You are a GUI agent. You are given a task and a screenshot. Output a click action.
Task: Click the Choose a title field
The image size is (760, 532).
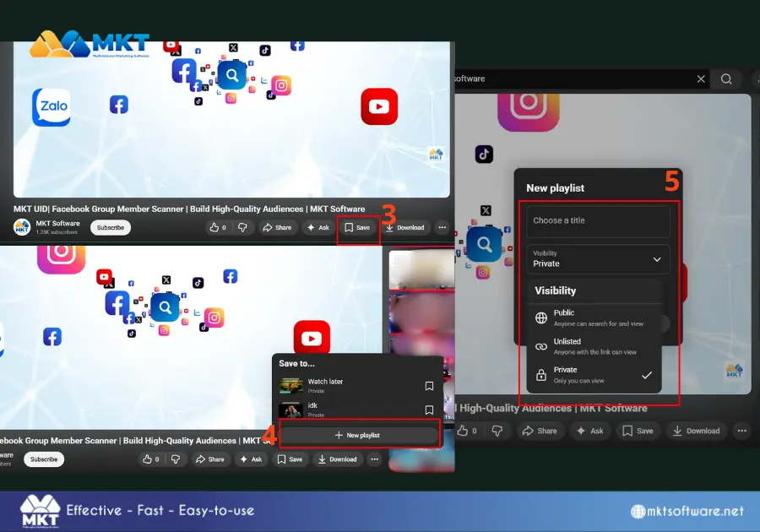point(598,221)
